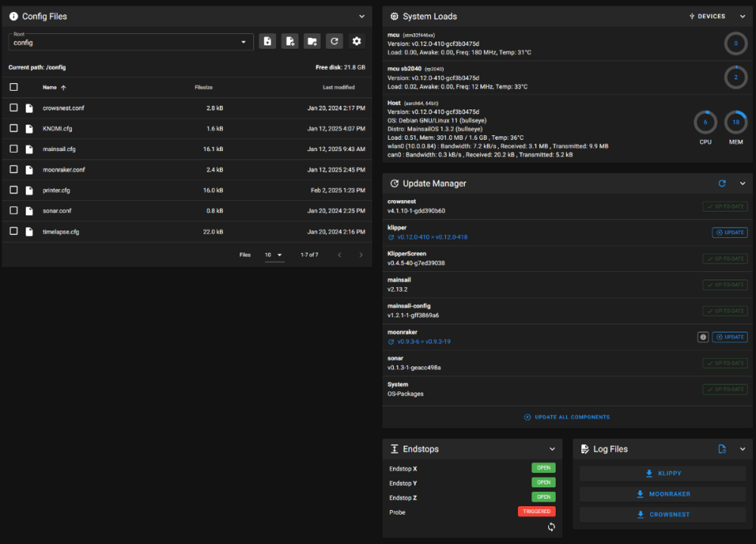The width and height of the screenshot is (756, 544).
Task: Click file icon next to KNOMI.cfg
Action: click(x=29, y=128)
